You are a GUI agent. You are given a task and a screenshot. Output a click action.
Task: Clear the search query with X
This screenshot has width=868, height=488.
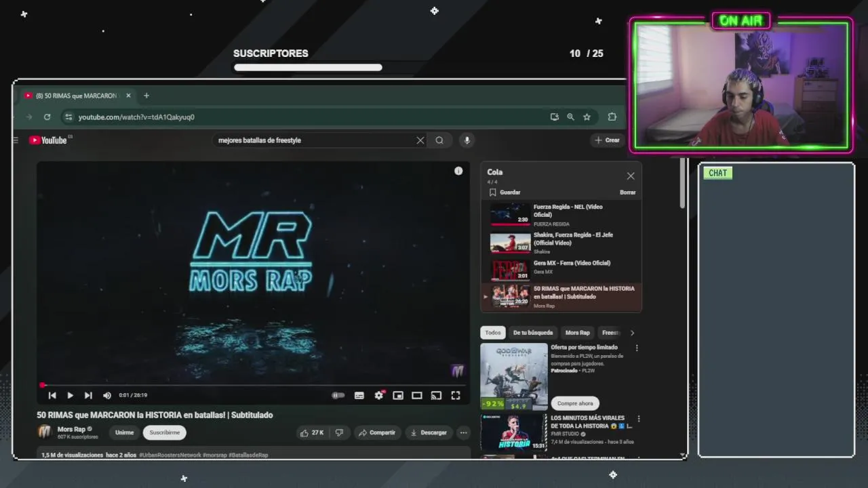click(x=420, y=140)
